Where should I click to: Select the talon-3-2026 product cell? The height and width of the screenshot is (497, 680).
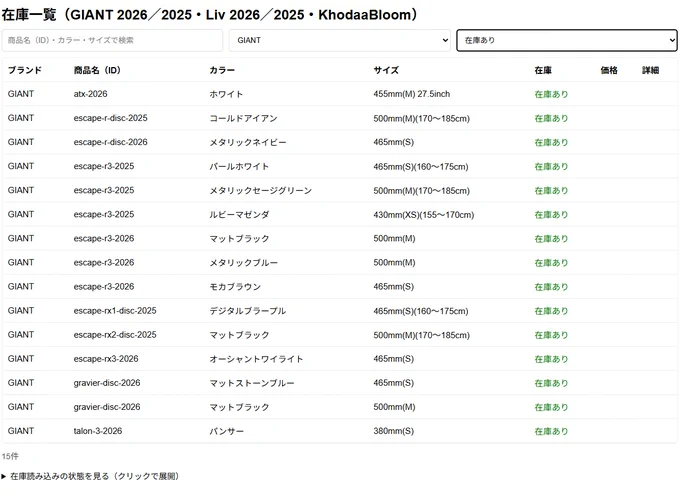[98, 431]
